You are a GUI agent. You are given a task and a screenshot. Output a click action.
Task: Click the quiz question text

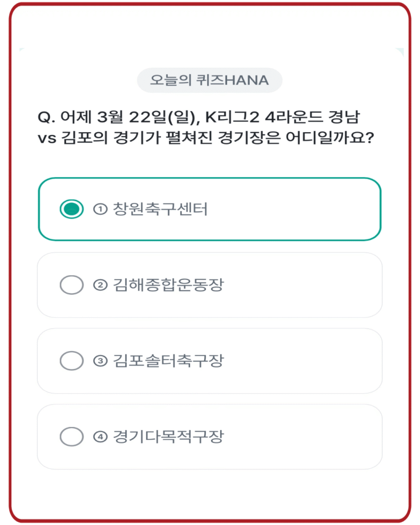point(205,127)
